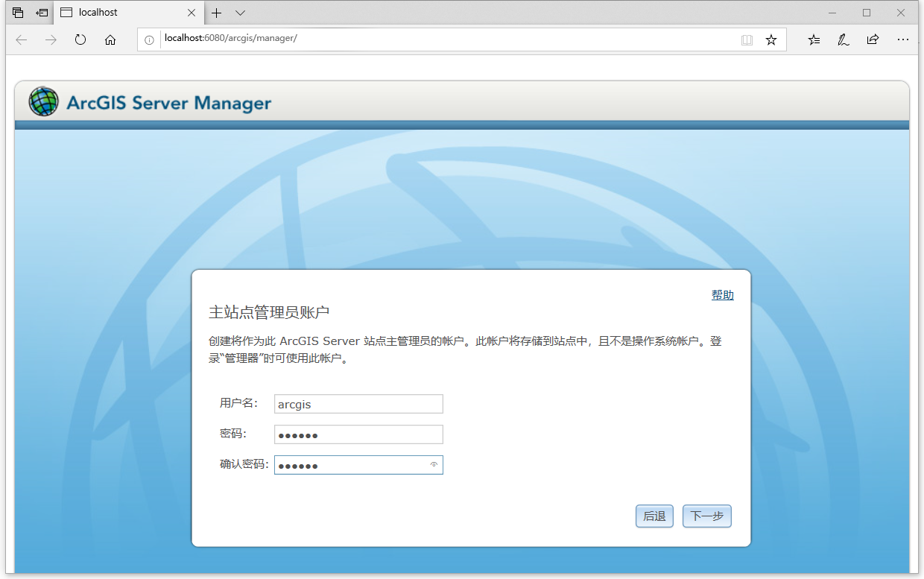Click the 后退 back button
This screenshot has width=924, height=579.
pos(654,516)
